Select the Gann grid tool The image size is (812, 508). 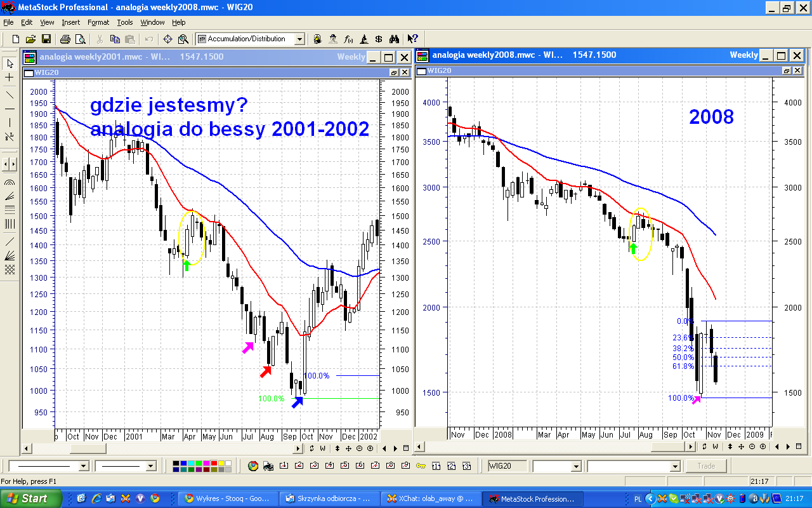[10, 269]
